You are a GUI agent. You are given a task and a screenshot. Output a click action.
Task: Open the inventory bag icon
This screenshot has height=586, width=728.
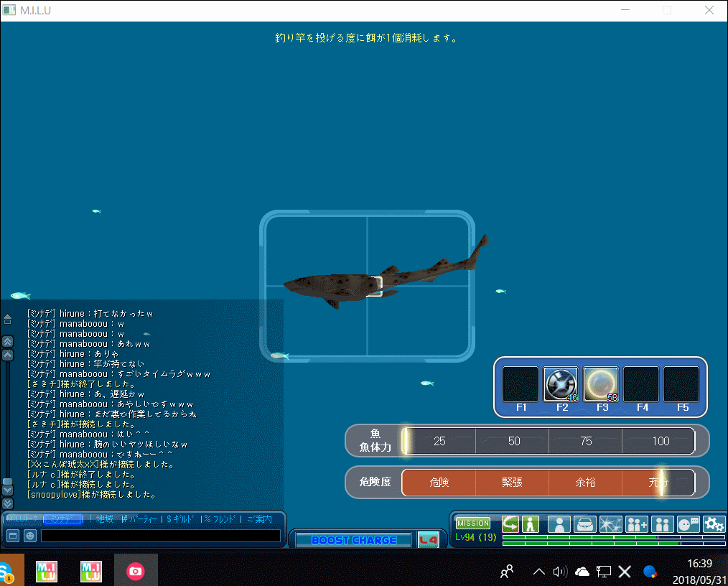click(584, 525)
